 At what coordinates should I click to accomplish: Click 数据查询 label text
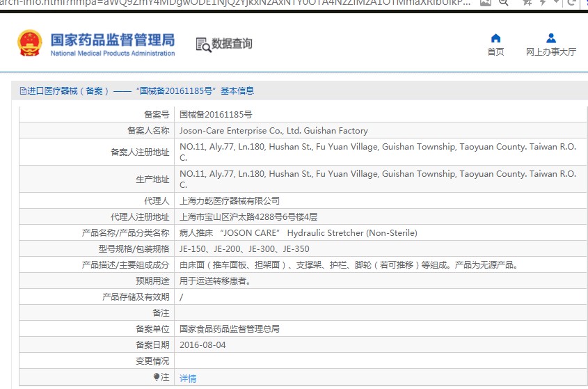click(232, 44)
